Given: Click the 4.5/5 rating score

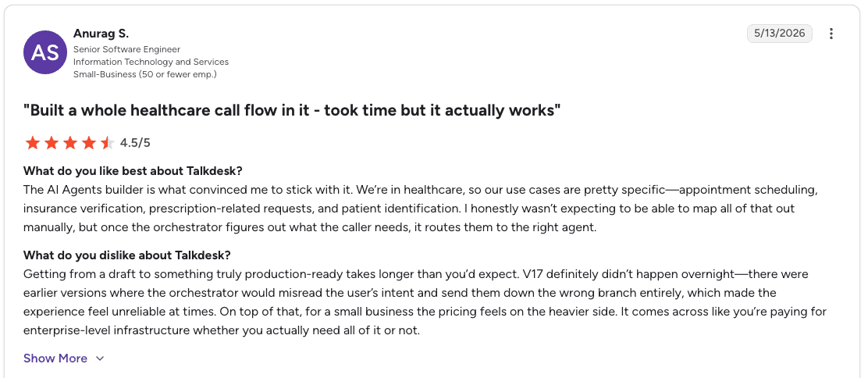Looking at the screenshot, I should [x=135, y=143].
